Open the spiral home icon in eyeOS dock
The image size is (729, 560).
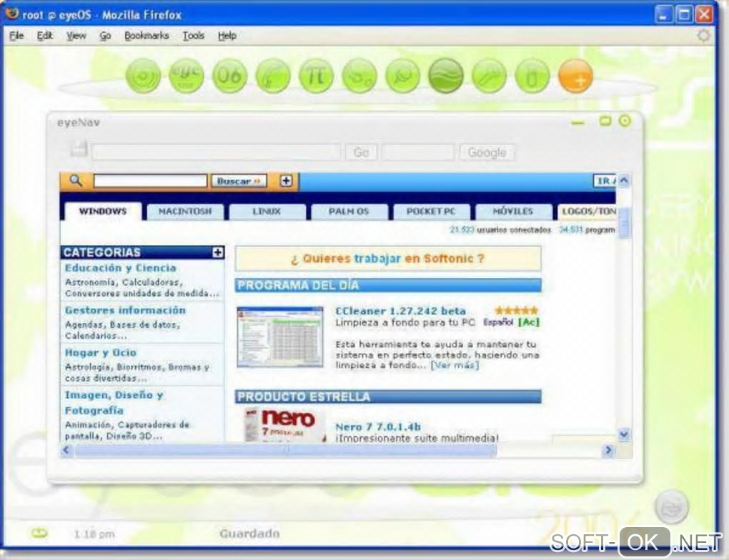tap(143, 76)
